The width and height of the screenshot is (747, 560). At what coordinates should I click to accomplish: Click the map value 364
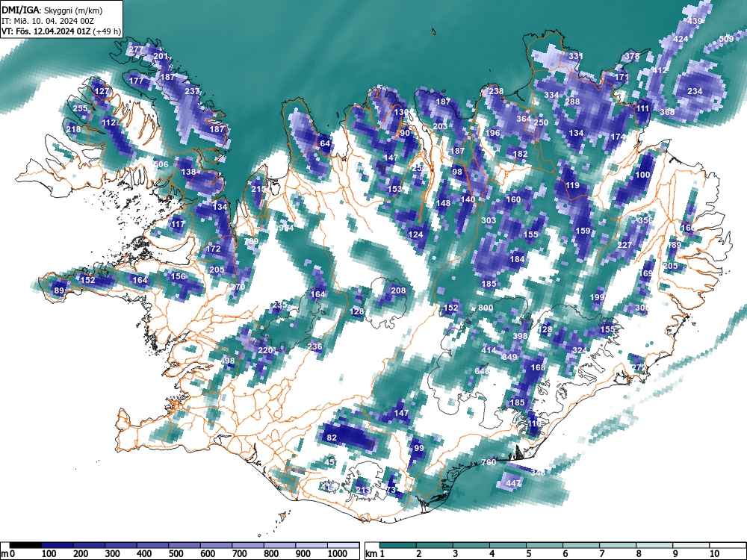pyautogui.click(x=524, y=119)
